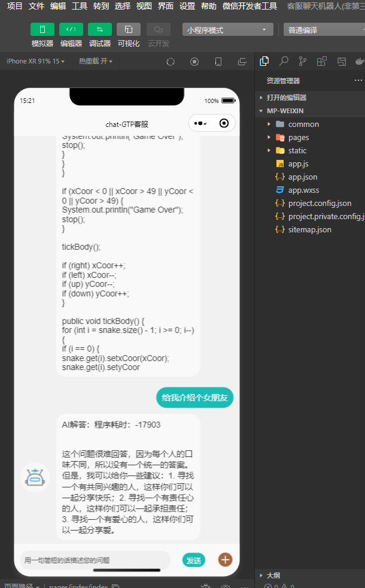Open the source control branch icon
365x588 pixels.
pyautogui.click(x=302, y=61)
